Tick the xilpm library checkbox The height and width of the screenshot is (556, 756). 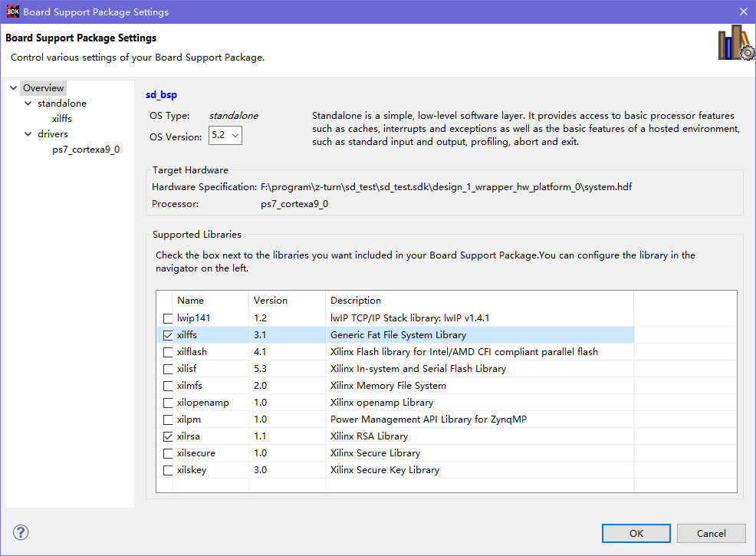[x=168, y=419]
